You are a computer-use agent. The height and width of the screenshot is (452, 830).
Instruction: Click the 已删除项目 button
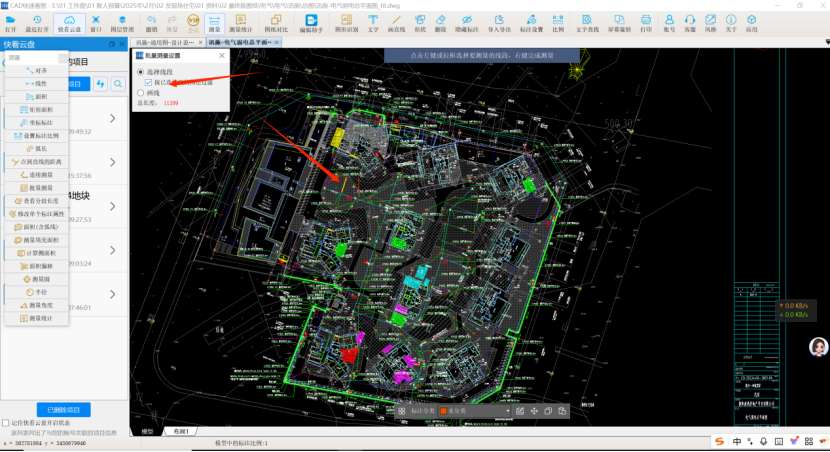[x=64, y=410]
